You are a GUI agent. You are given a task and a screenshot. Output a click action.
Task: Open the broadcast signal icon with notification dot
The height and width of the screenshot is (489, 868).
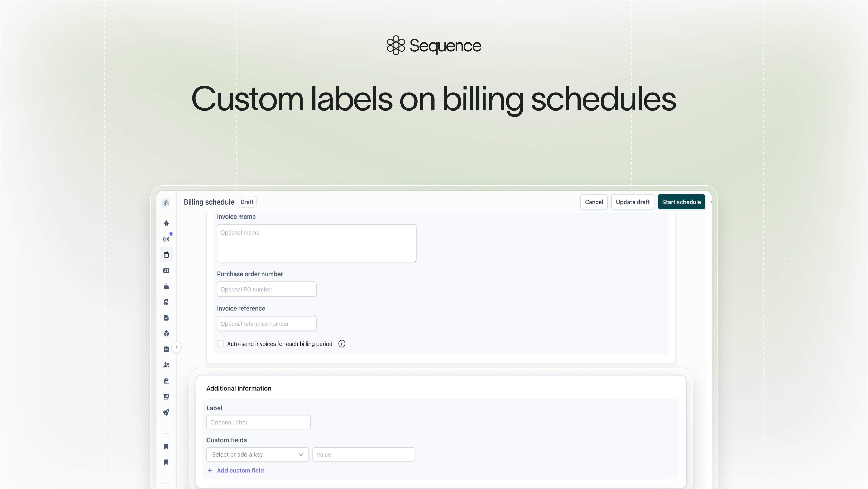pos(166,239)
